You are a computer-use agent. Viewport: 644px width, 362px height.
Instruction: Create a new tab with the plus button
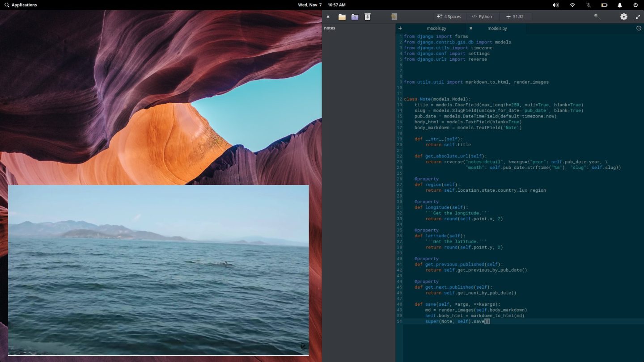[399, 28]
